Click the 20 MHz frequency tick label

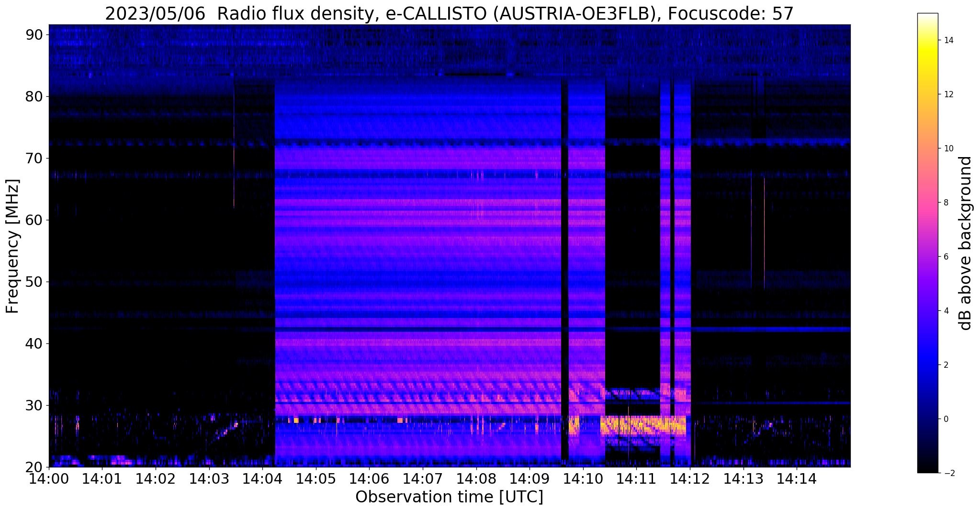[35, 467]
